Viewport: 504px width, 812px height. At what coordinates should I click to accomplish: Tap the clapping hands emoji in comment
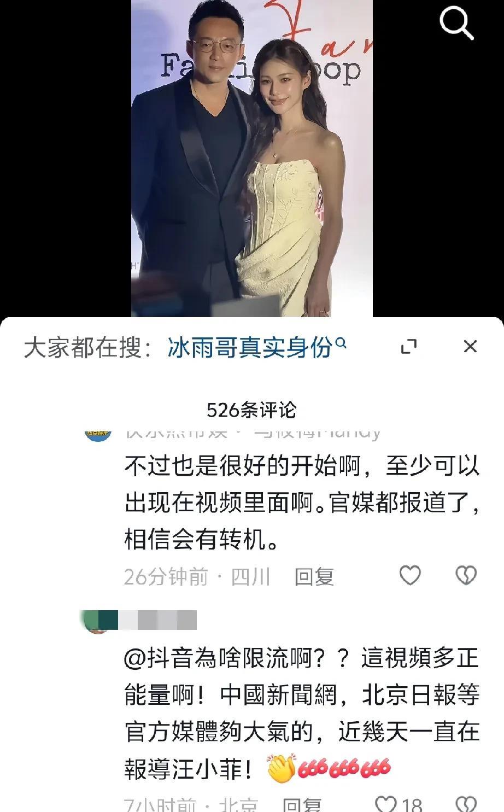pos(282,769)
